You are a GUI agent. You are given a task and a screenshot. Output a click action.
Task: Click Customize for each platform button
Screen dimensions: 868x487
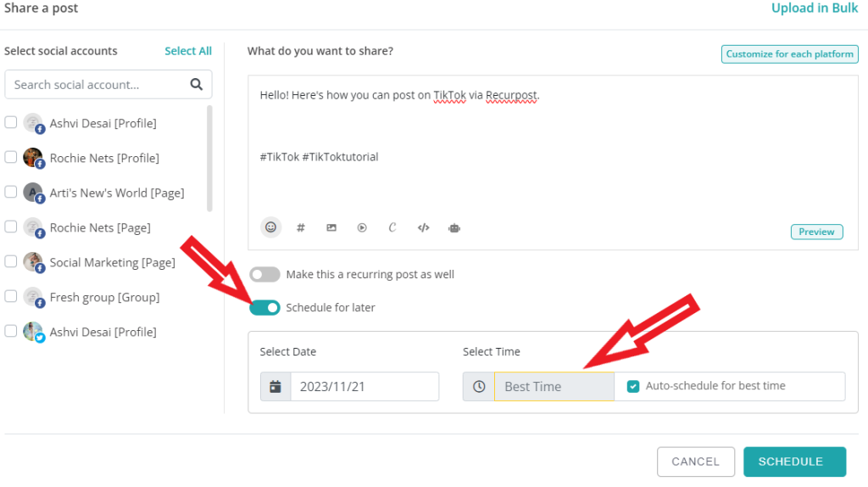[x=789, y=54]
